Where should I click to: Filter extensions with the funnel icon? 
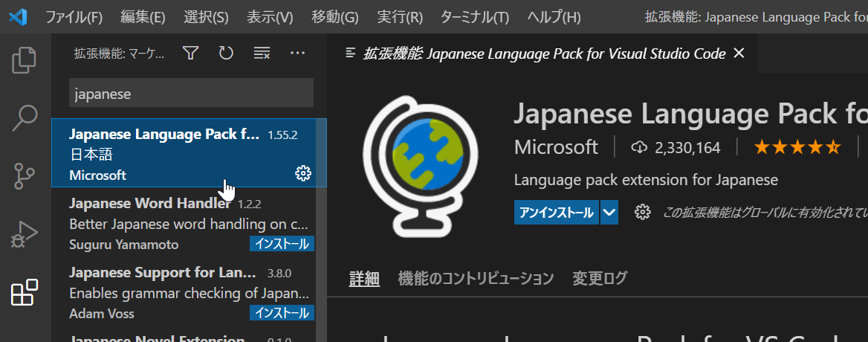[x=190, y=53]
